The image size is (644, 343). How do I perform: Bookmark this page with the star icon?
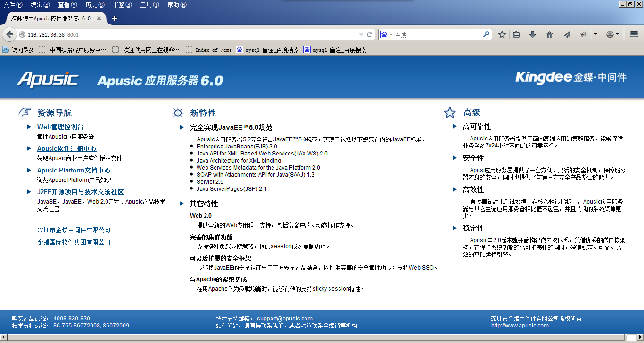(502, 34)
